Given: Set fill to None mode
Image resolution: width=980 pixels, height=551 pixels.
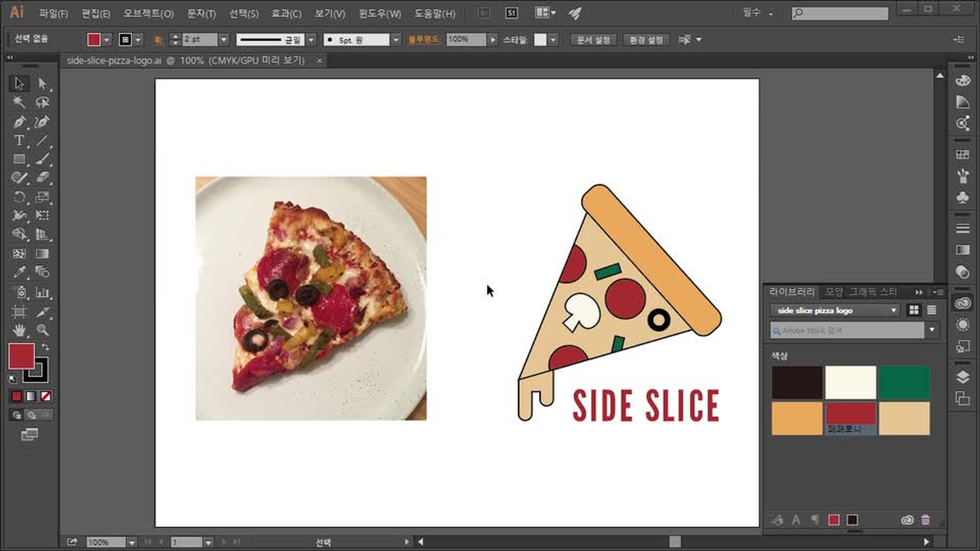Looking at the screenshot, I should pyautogui.click(x=46, y=396).
